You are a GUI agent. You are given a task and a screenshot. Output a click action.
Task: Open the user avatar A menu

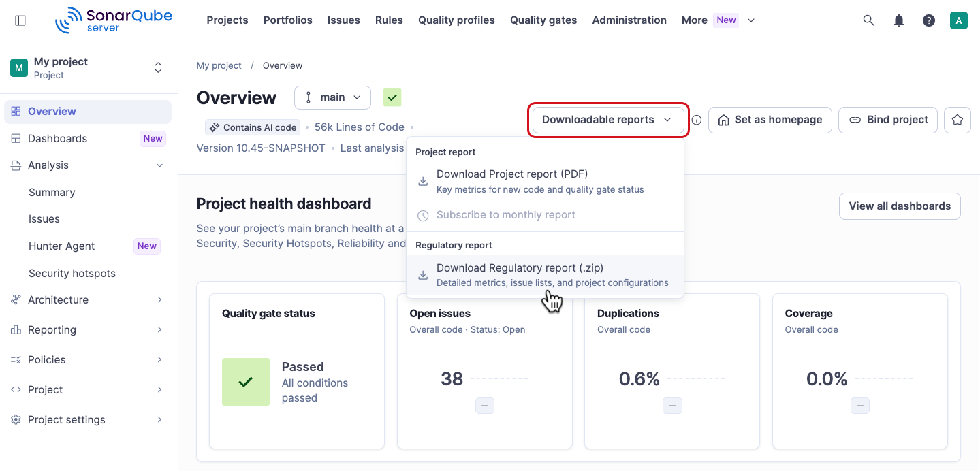[959, 20]
